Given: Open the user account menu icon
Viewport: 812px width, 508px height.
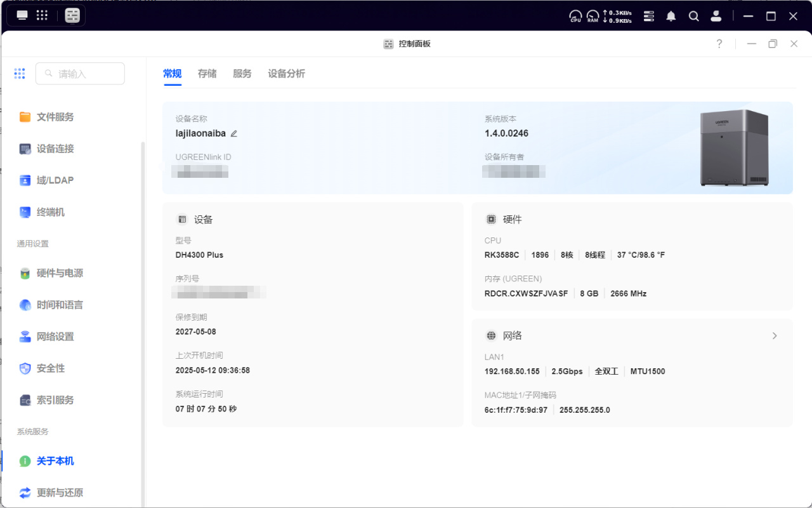Looking at the screenshot, I should pyautogui.click(x=716, y=16).
